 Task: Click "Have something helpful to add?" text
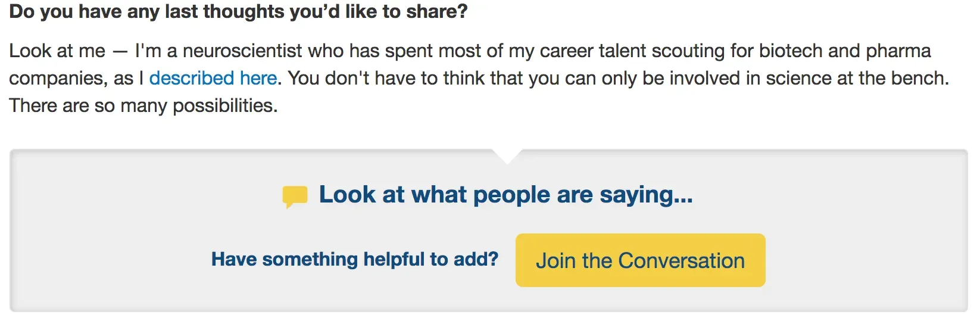coord(354,259)
